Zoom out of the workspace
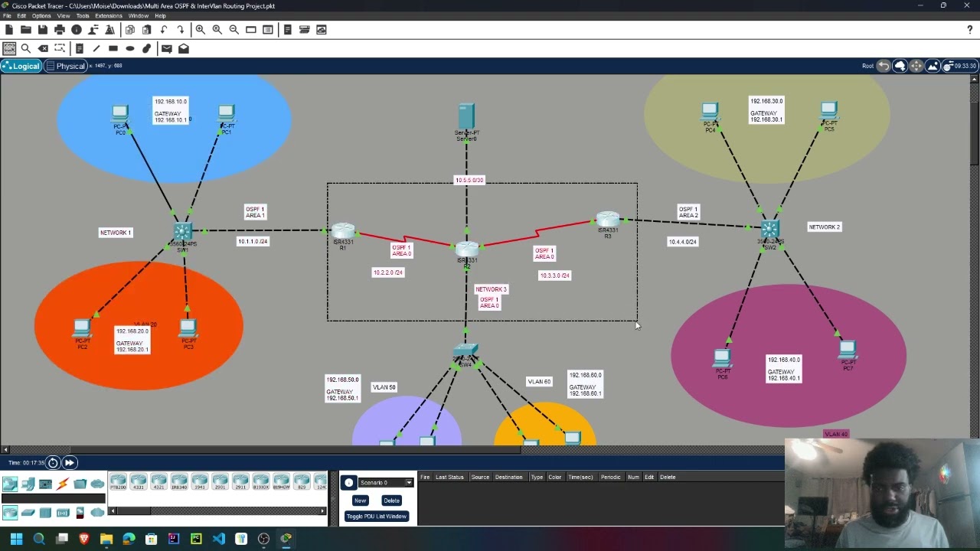 (x=234, y=30)
